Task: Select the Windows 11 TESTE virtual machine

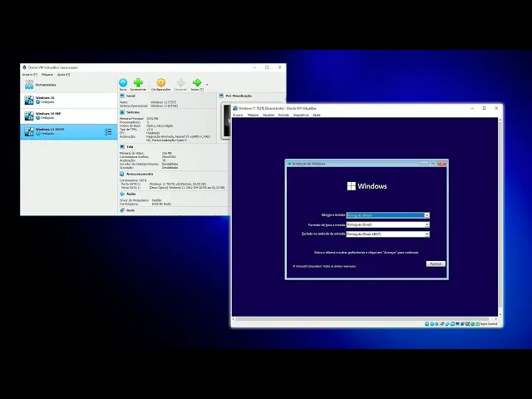Action: [68, 131]
